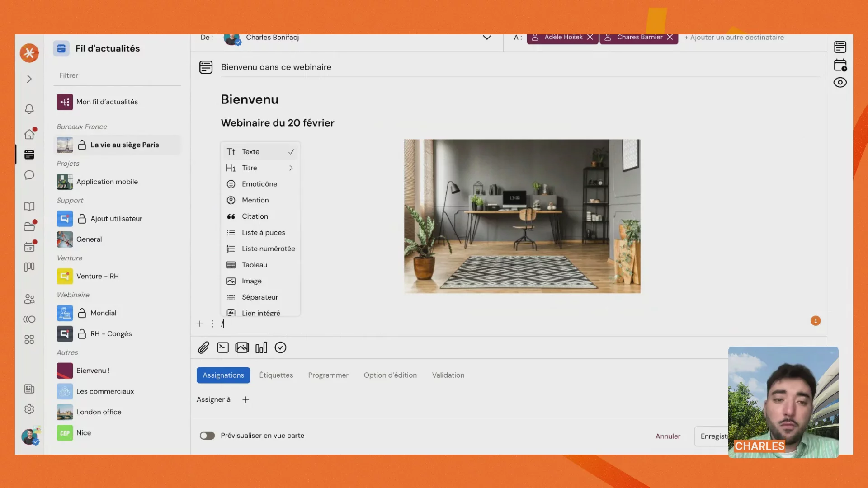Click the image gallery toolbar icon
Image resolution: width=868 pixels, height=488 pixels.
click(x=242, y=347)
